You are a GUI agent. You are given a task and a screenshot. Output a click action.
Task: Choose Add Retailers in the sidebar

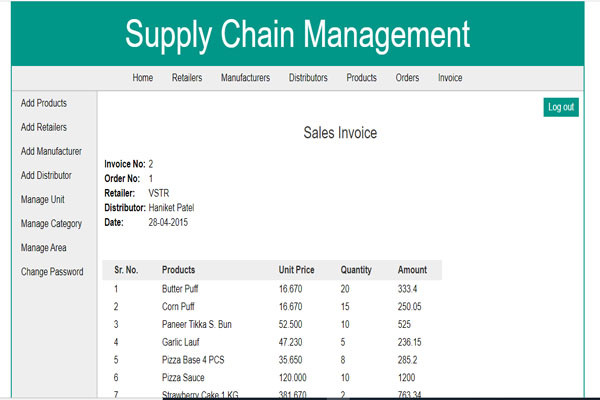click(44, 127)
